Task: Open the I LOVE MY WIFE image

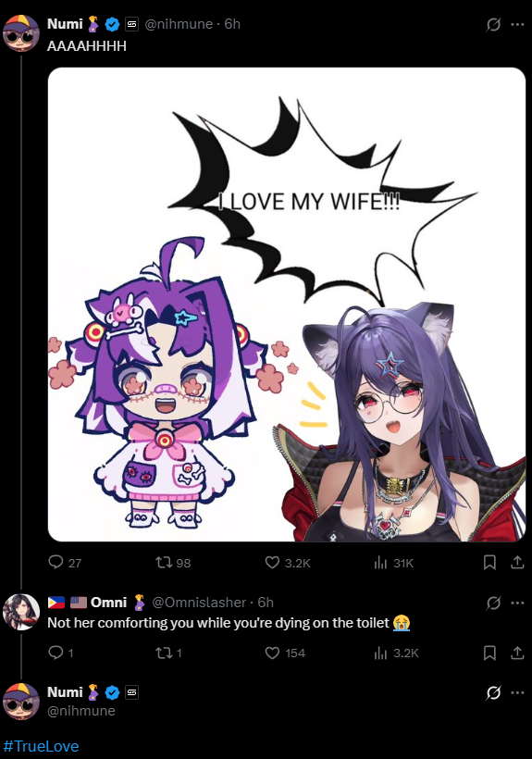Action: [287, 305]
